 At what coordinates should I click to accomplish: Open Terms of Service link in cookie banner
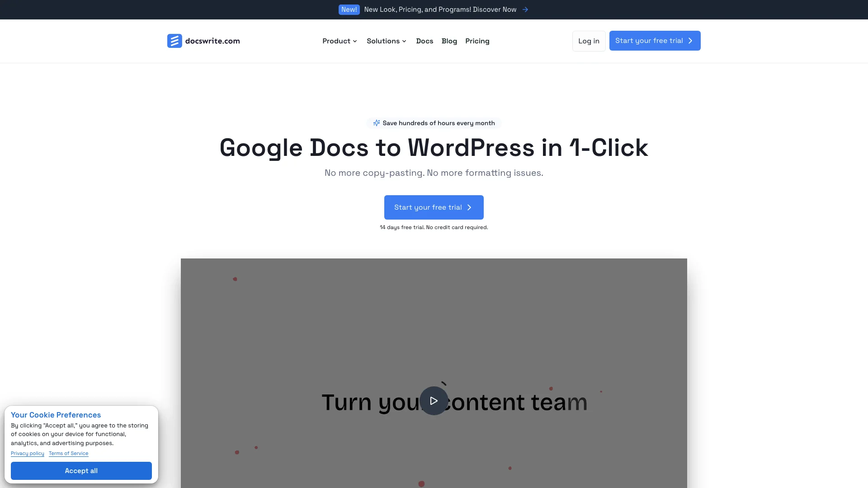point(68,454)
